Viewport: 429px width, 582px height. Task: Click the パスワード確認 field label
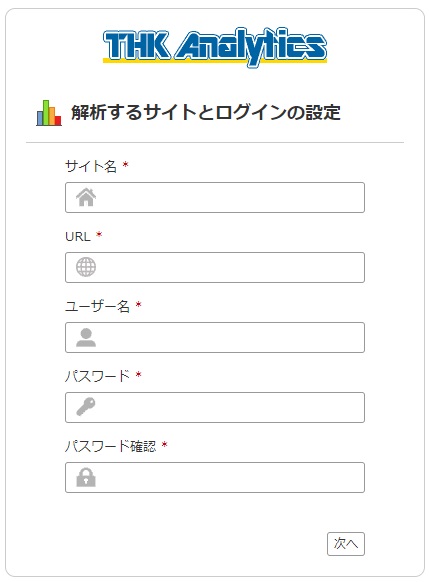tap(111, 446)
